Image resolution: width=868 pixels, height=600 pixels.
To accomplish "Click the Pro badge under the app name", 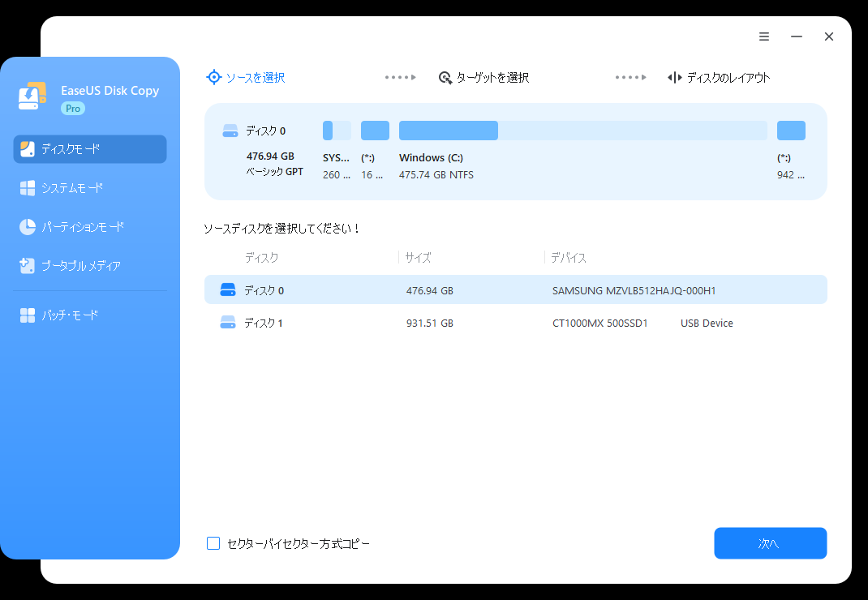I will tap(73, 109).
